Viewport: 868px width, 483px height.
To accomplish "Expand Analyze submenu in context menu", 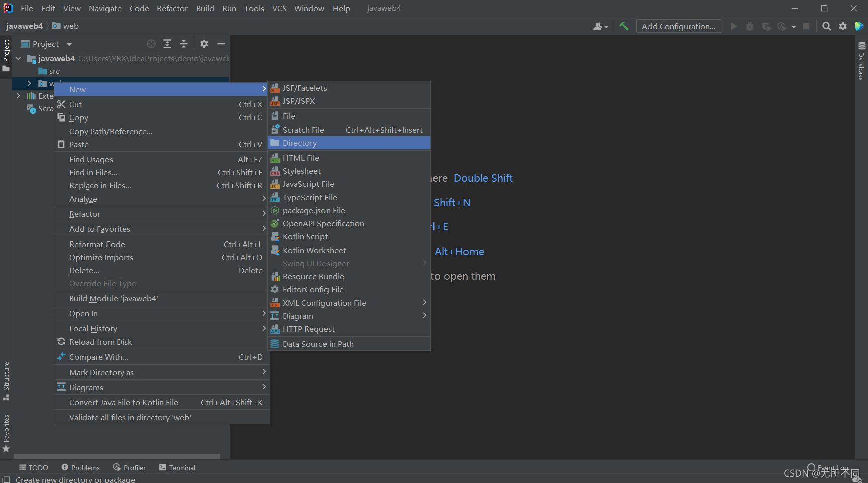I will 162,199.
